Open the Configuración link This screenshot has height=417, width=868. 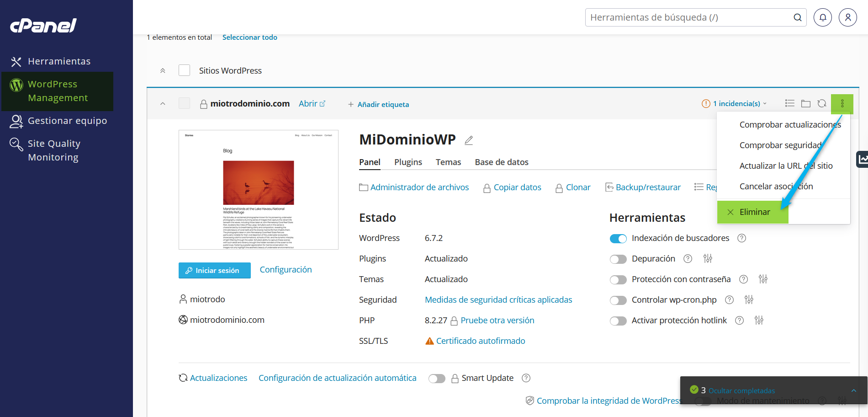tap(286, 270)
